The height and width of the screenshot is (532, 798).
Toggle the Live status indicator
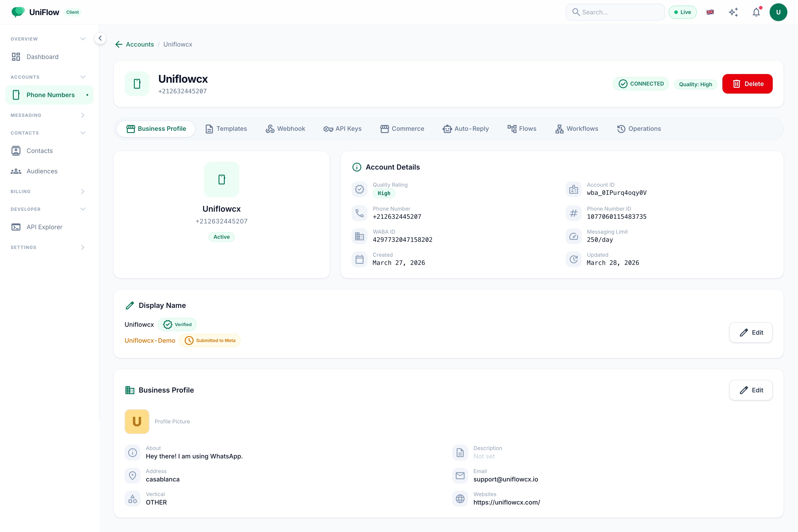683,12
